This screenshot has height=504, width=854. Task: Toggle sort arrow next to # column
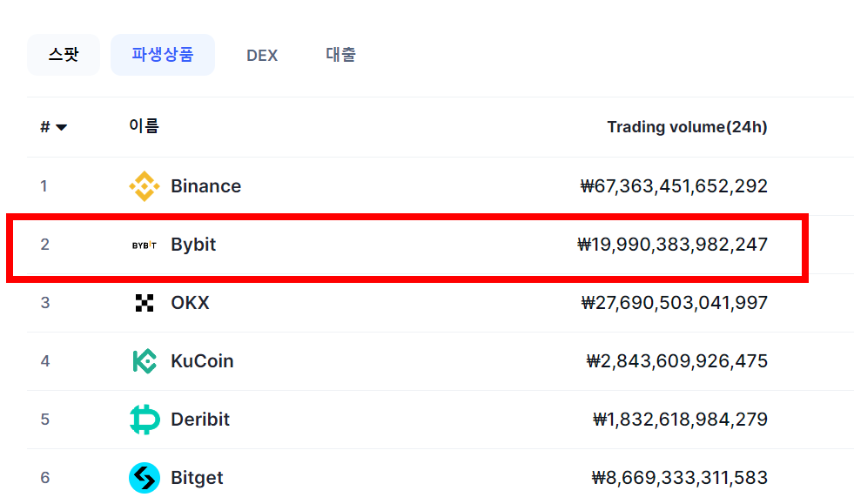click(61, 127)
